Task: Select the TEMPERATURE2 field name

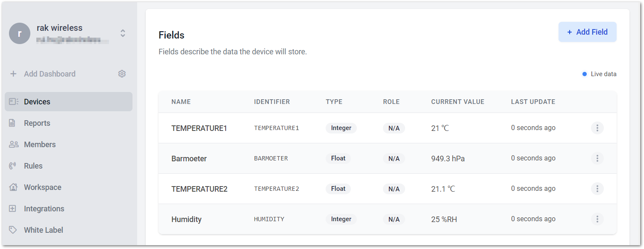Action: pos(200,189)
